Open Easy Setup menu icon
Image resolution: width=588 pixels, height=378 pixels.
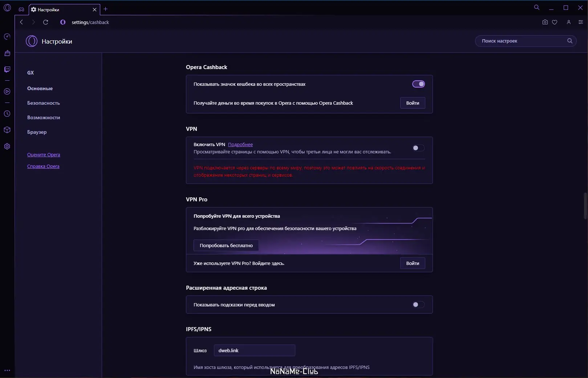tap(581, 22)
